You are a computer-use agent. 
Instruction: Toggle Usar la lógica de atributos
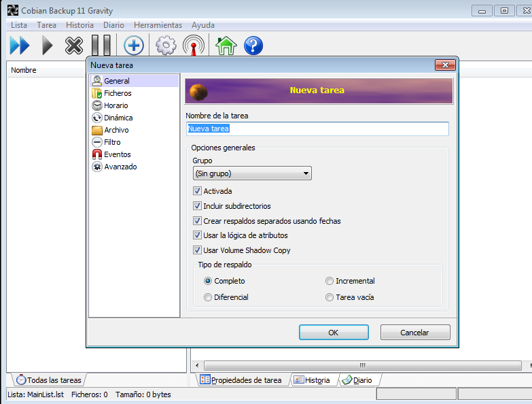pyautogui.click(x=197, y=235)
